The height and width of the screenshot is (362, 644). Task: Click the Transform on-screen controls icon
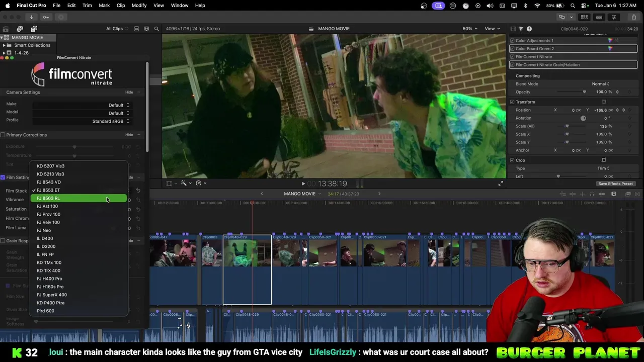coord(604,102)
